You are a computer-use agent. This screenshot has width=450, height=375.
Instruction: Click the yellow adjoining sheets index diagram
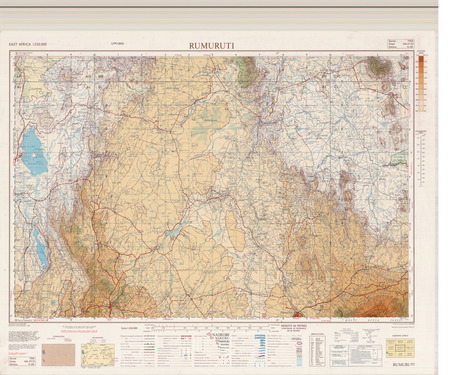[400, 348]
